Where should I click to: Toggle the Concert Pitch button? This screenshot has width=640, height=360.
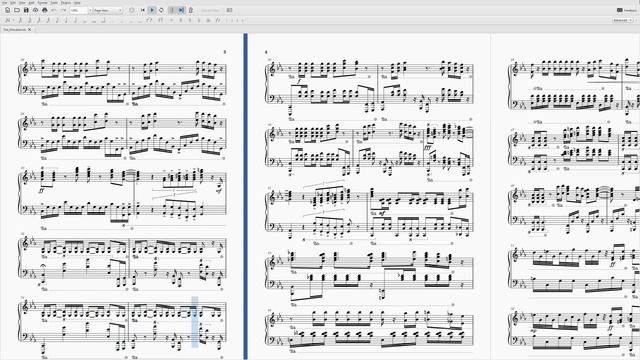210,10
